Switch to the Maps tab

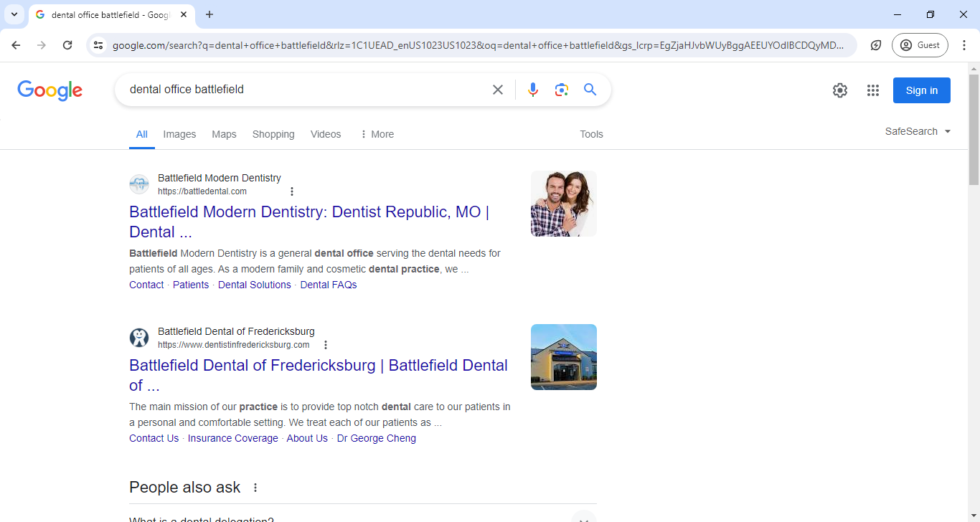point(224,134)
